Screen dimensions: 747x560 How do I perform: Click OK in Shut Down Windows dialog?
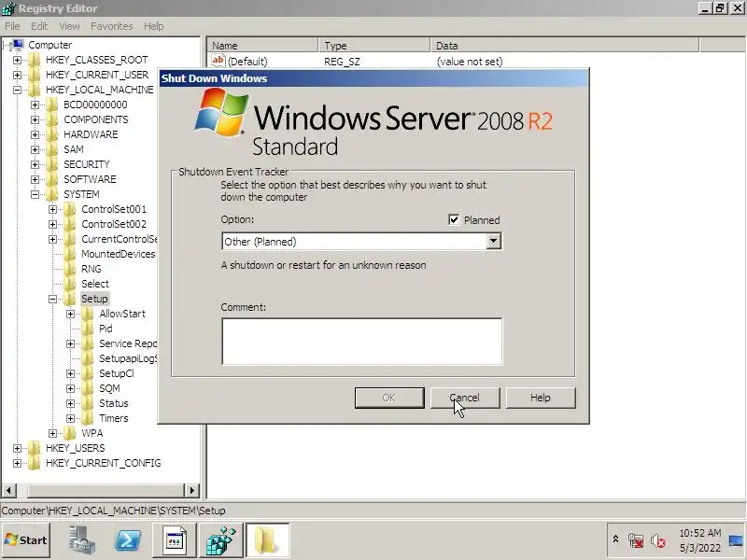(x=389, y=398)
